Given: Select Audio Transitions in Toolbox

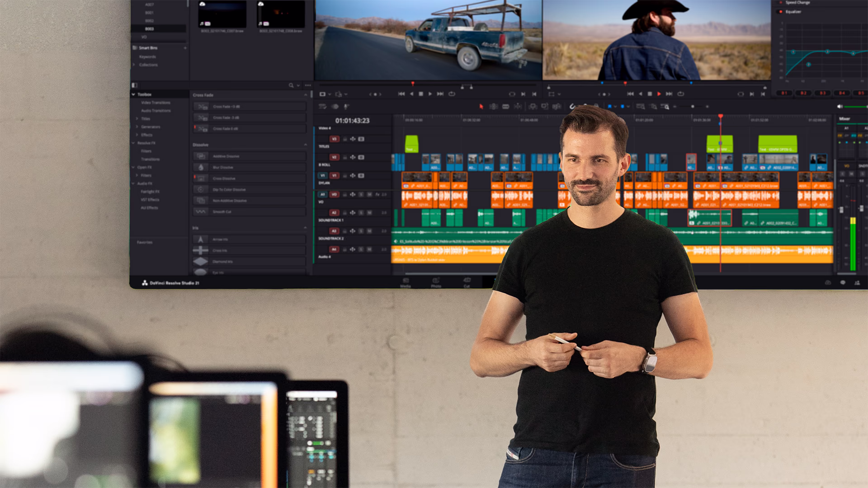Looking at the screenshot, I should click(156, 111).
